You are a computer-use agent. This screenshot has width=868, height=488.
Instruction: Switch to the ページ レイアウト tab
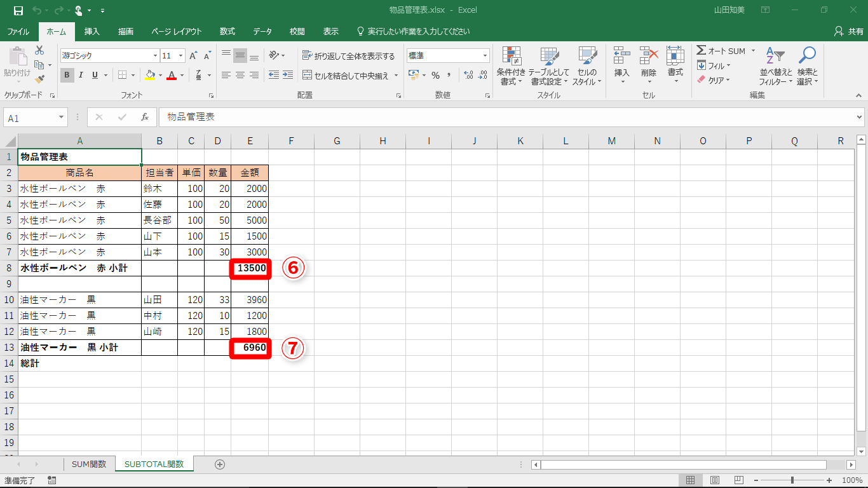(177, 31)
